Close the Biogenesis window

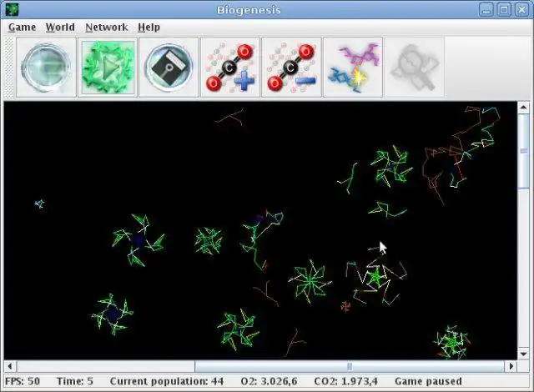pyautogui.click(x=521, y=9)
